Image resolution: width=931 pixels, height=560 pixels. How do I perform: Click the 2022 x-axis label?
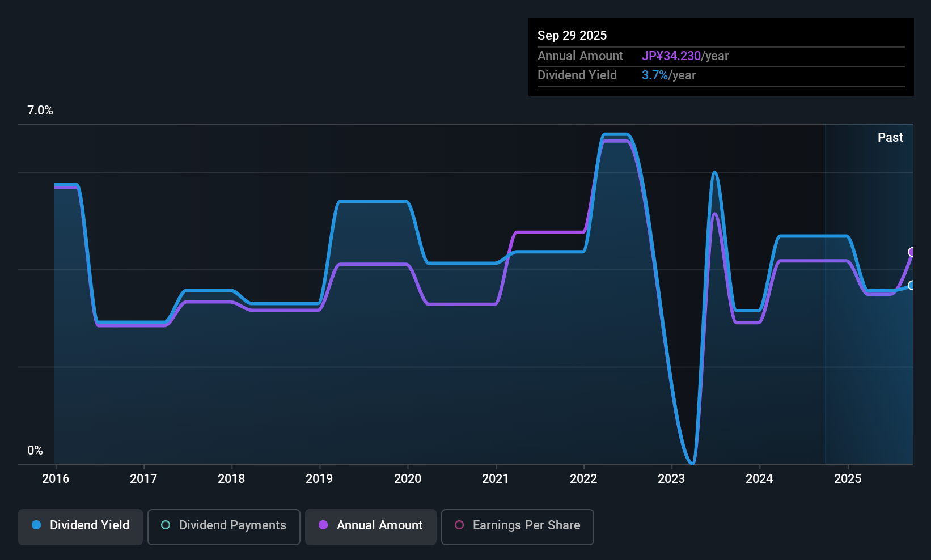tap(583, 479)
